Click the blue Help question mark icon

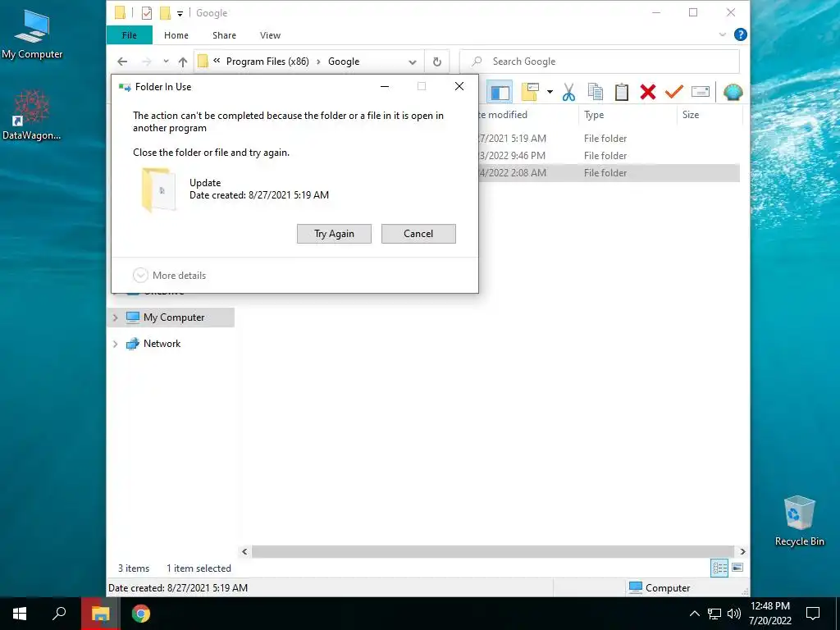click(x=741, y=34)
